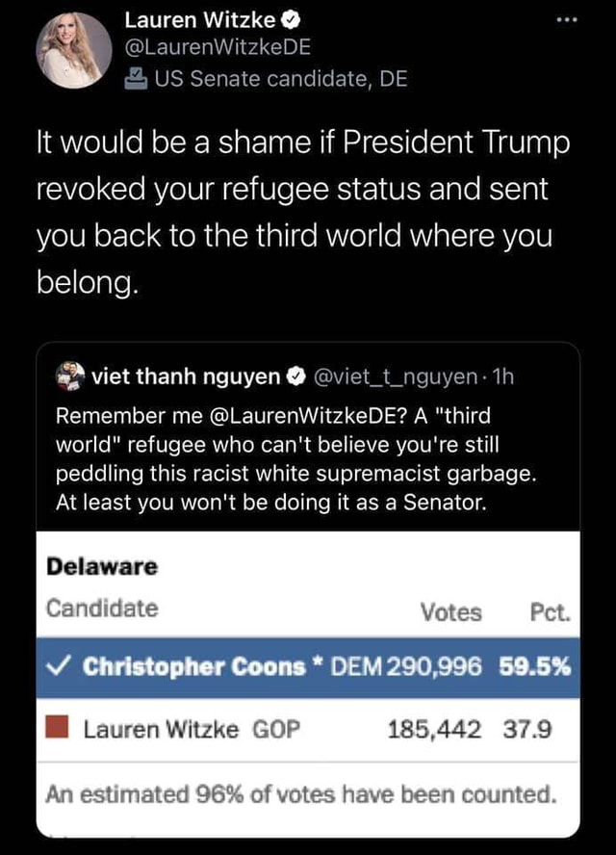Click the verified badge beside Lauren Witzke

[288, 18]
